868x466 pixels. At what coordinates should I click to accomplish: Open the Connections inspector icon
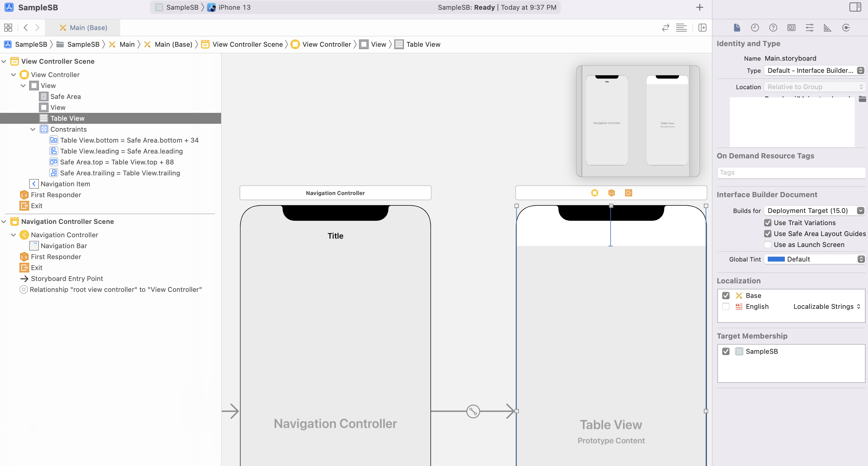coord(846,28)
